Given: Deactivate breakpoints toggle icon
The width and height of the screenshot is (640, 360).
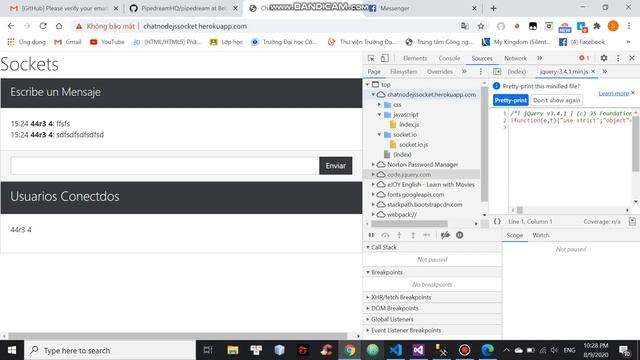Looking at the screenshot, I should [445, 235].
